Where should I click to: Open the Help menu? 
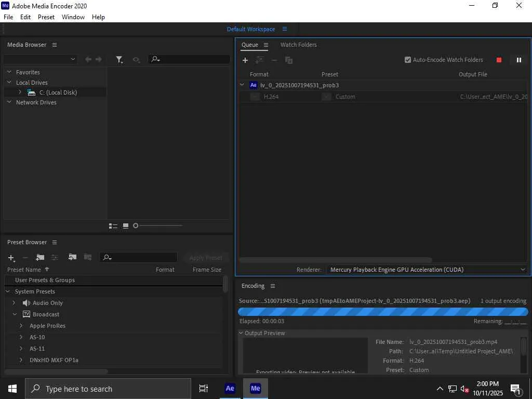tap(98, 17)
